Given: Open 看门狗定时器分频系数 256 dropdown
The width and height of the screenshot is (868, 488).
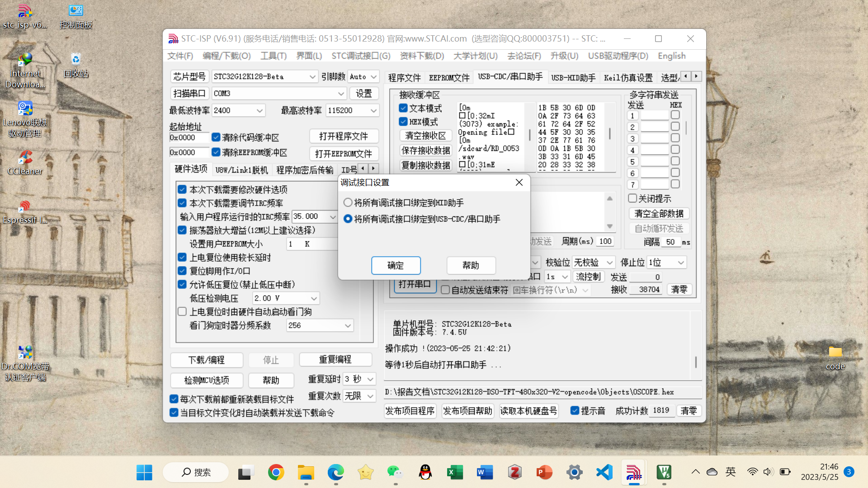Looking at the screenshot, I should (x=320, y=325).
